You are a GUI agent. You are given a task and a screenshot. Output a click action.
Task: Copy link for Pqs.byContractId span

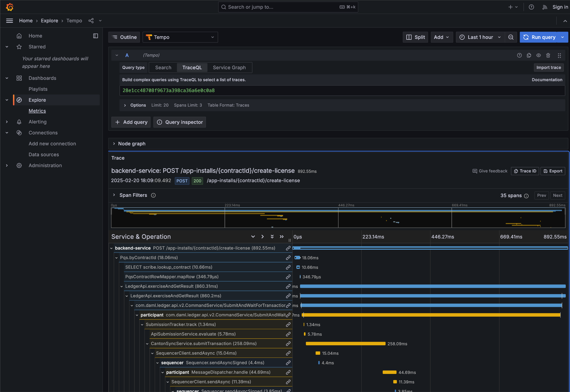click(288, 258)
